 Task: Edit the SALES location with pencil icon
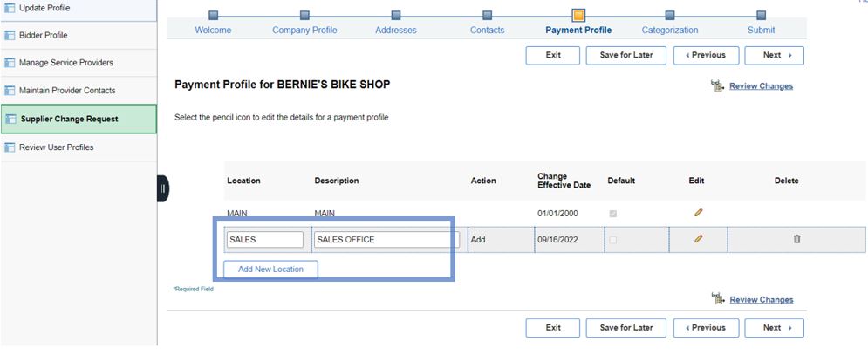click(698, 238)
